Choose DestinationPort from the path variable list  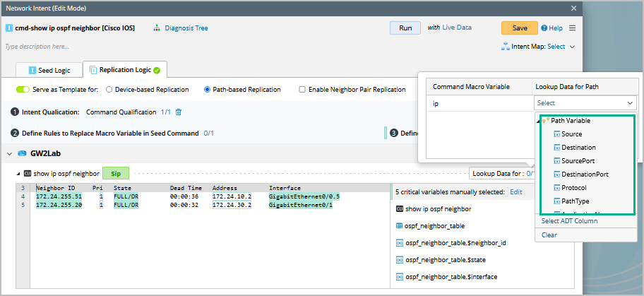click(585, 174)
